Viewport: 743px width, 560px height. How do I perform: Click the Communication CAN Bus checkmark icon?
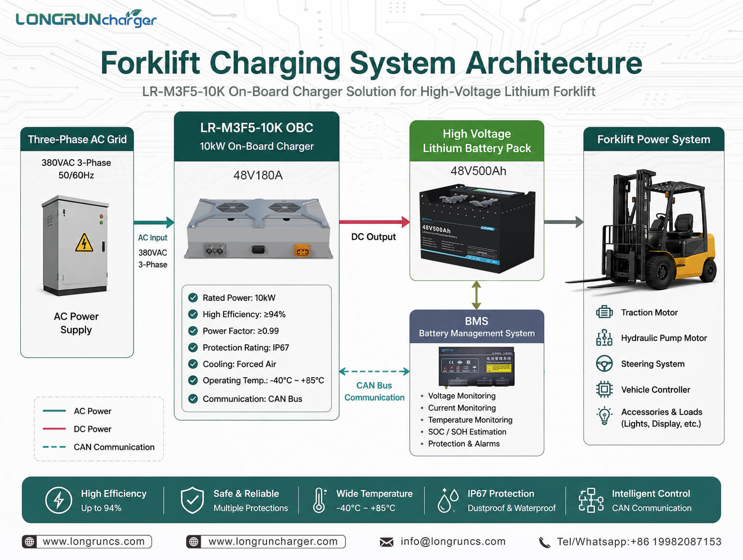coord(193,398)
